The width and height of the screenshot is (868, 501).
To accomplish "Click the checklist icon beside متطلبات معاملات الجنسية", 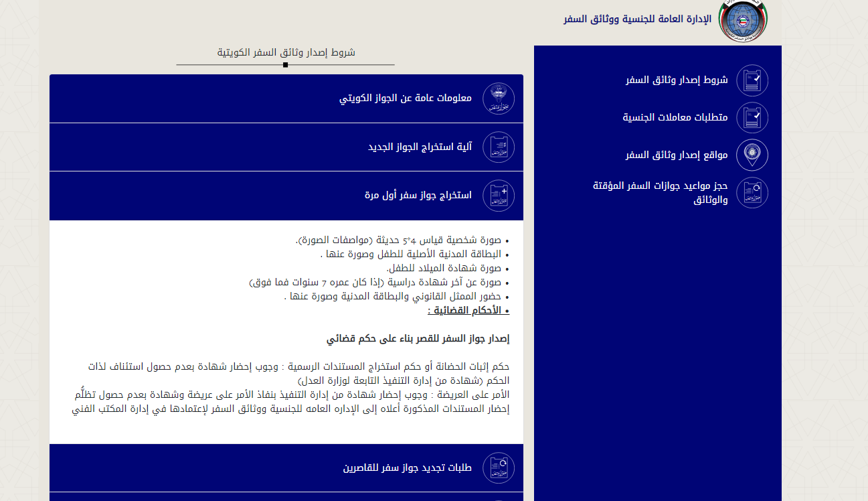I will 752,118.
